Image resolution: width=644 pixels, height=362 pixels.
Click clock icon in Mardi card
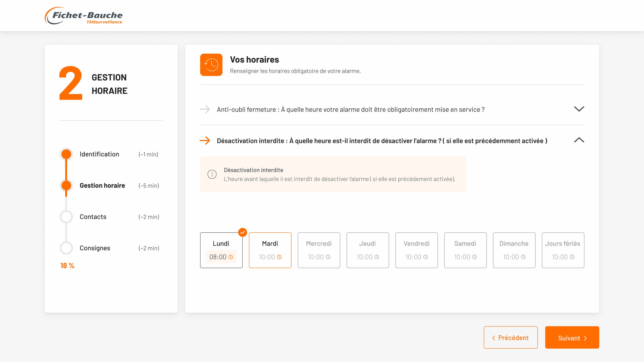[x=279, y=257]
